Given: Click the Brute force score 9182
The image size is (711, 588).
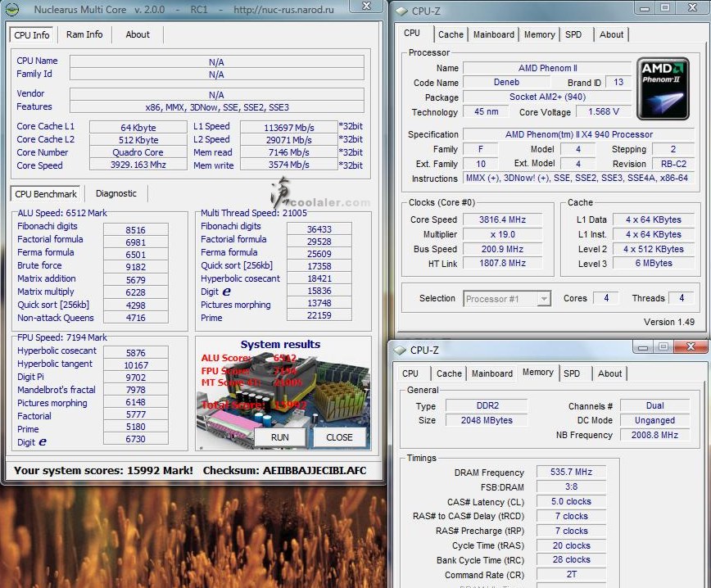Looking at the screenshot, I should coord(136,267).
